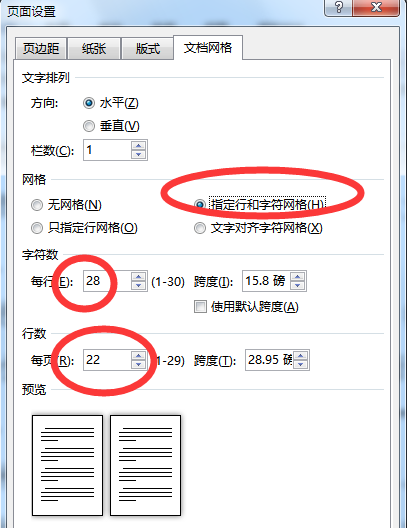Enable 使用默认跨度 checkbox
The image size is (407, 528).
point(200,307)
